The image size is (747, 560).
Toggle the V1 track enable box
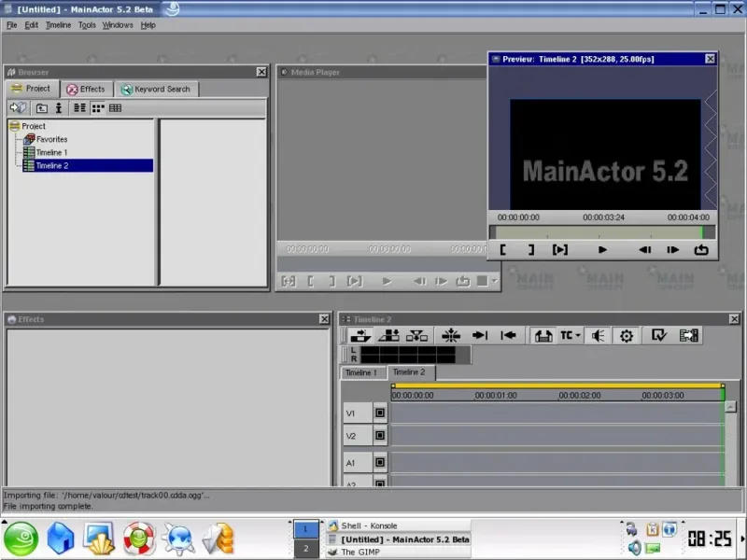pyautogui.click(x=380, y=413)
